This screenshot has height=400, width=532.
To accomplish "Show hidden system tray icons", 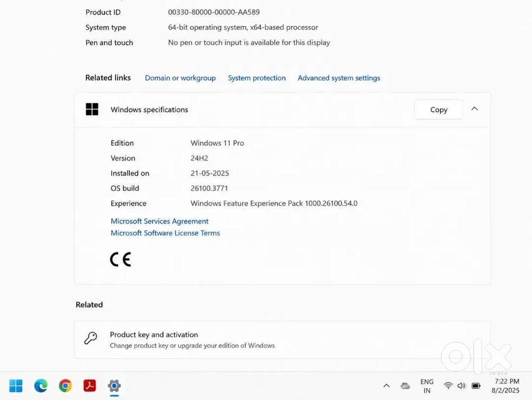I will point(386,386).
